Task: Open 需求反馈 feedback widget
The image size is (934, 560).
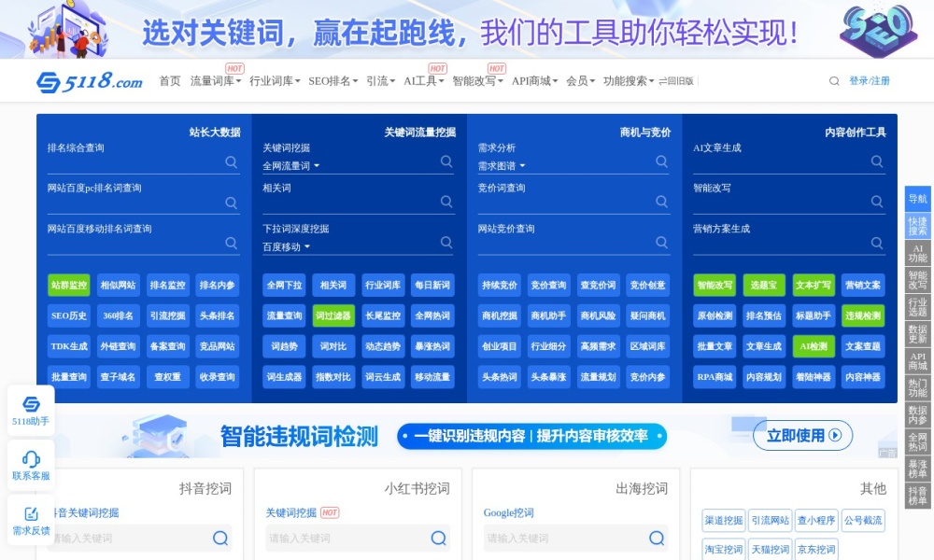Action: (31, 521)
